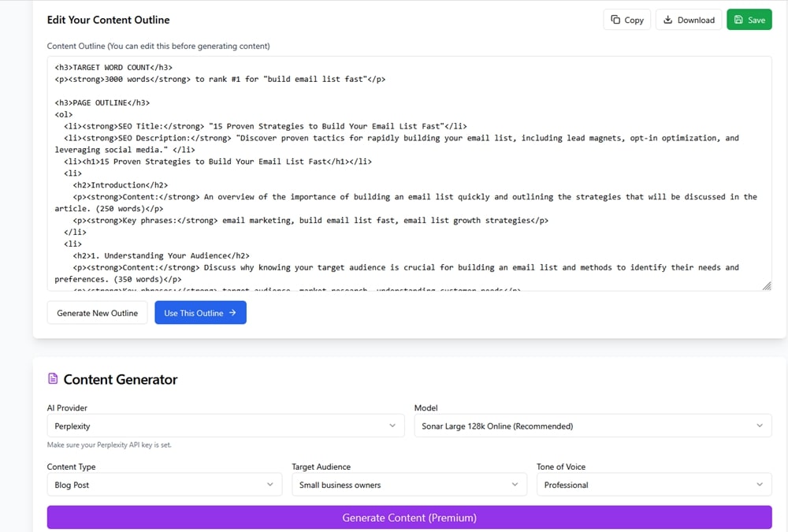
Task: Click the outline textarea resize handle
Action: pyautogui.click(x=767, y=286)
